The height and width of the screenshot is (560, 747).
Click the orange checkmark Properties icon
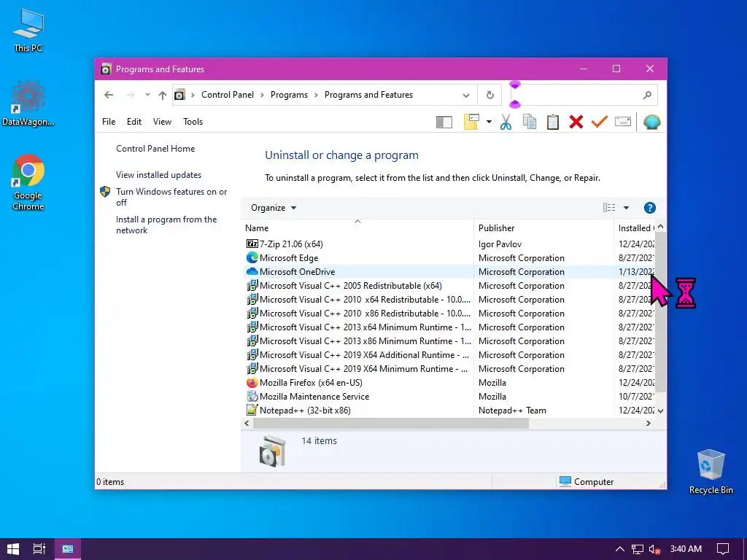pyautogui.click(x=600, y=122)
